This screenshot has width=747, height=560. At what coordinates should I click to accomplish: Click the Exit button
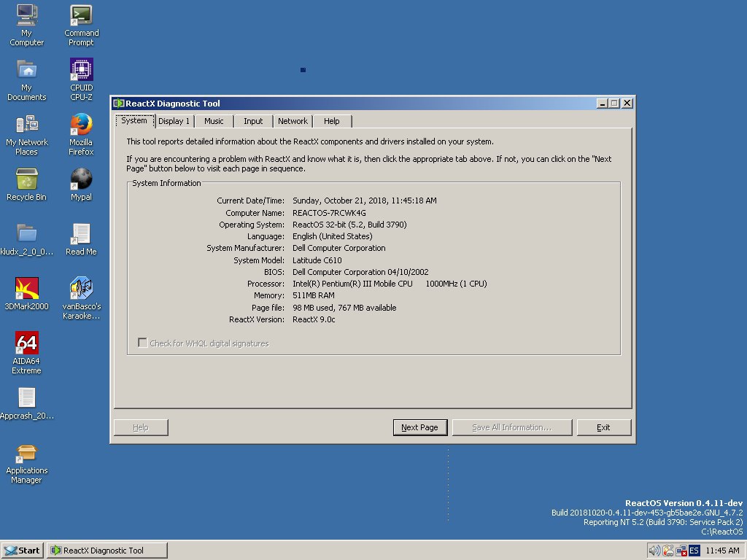(603, 427)
